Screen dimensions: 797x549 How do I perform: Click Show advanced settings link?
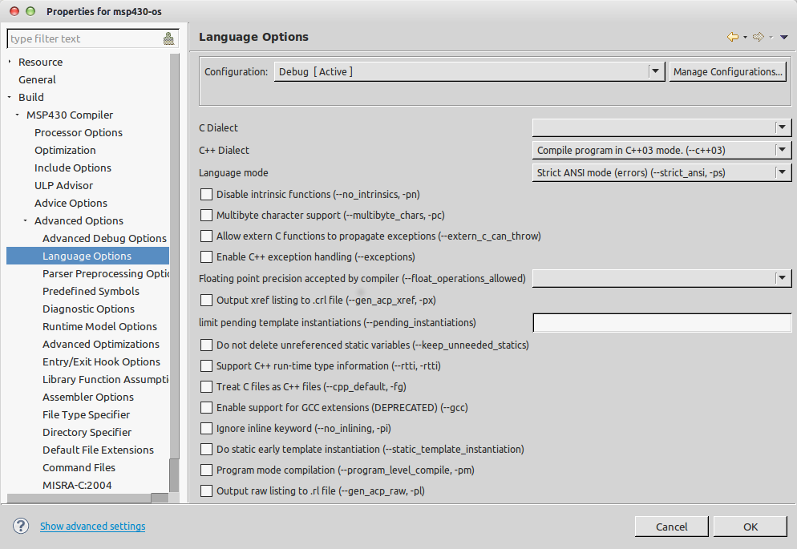(x=93, y=526)
